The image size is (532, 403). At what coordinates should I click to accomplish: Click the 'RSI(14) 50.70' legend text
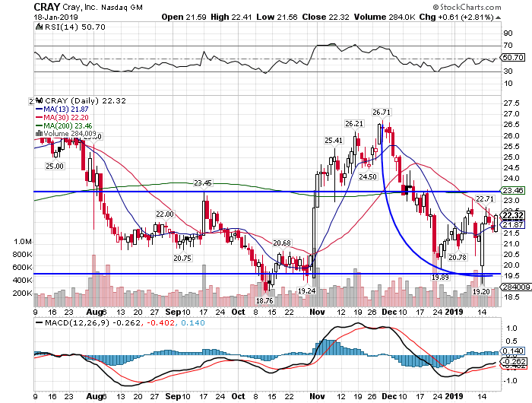pos(75,27)
